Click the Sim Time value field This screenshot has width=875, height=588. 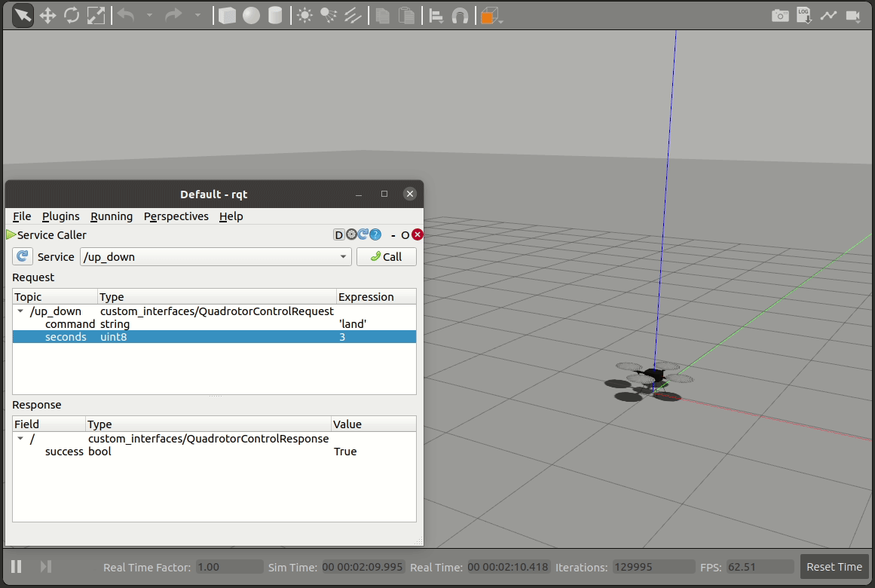click(363, 567)
